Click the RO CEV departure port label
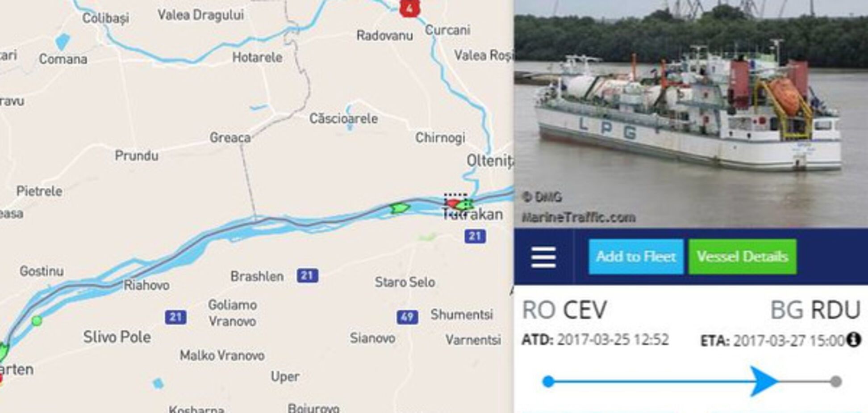868x413 pixels. tap(564, 310)
